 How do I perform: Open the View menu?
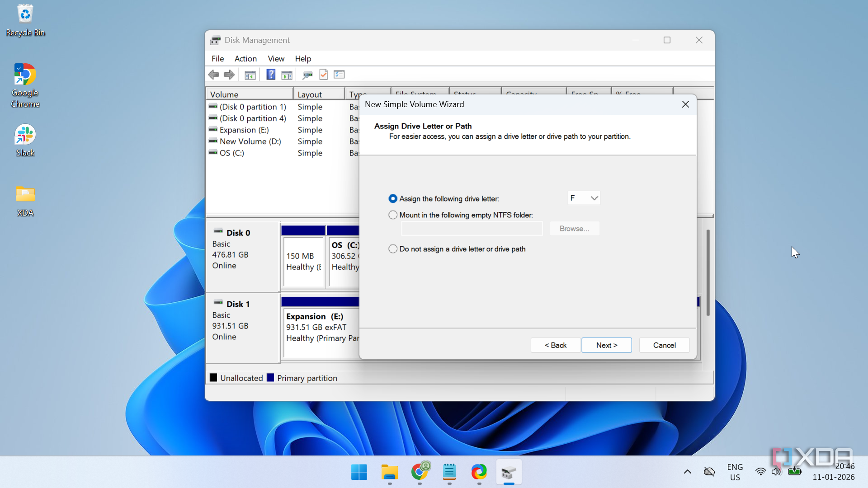tap(276, 59)
